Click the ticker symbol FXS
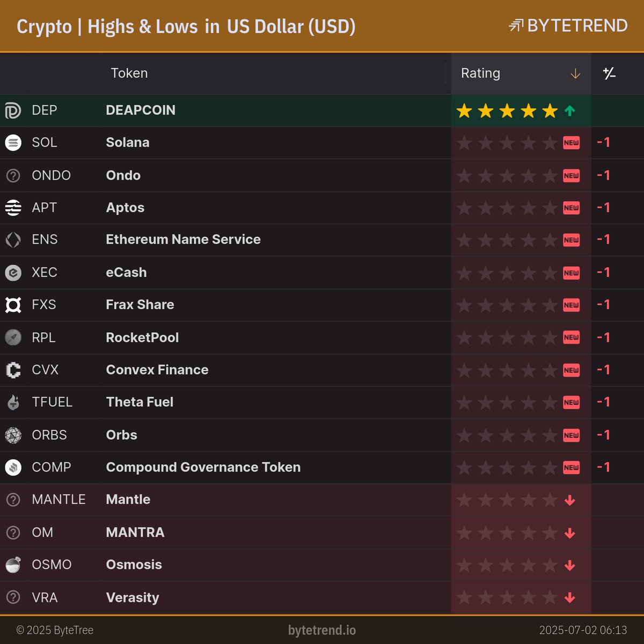Viewport: 644px width, 644px height. click(x=44, y=304)
